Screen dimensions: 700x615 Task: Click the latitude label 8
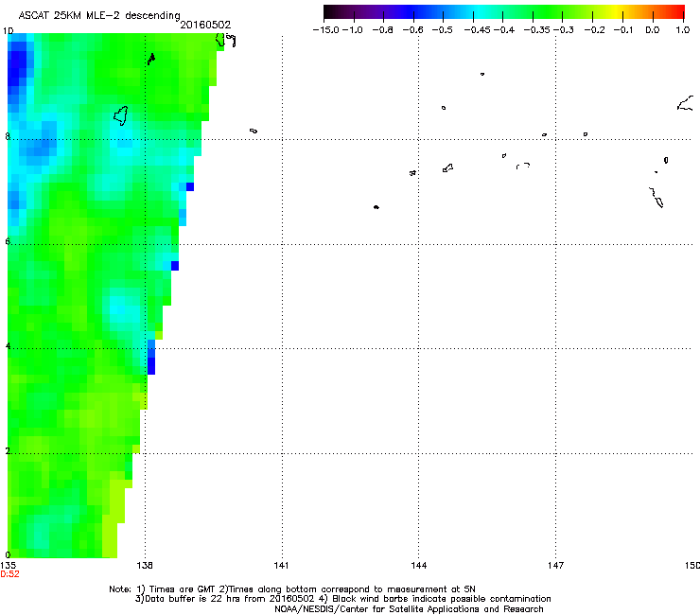click(8, 136)
